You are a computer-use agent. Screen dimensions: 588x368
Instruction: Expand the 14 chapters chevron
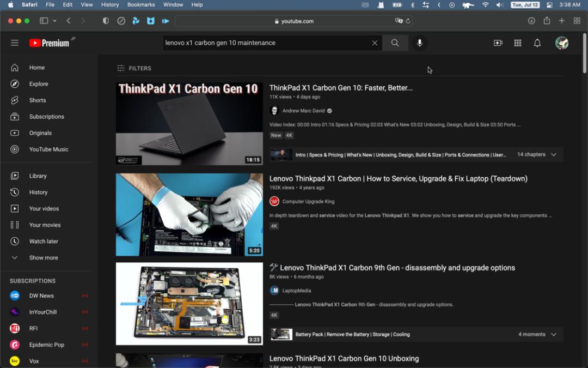pyautogui.click(x=554, y=155)
